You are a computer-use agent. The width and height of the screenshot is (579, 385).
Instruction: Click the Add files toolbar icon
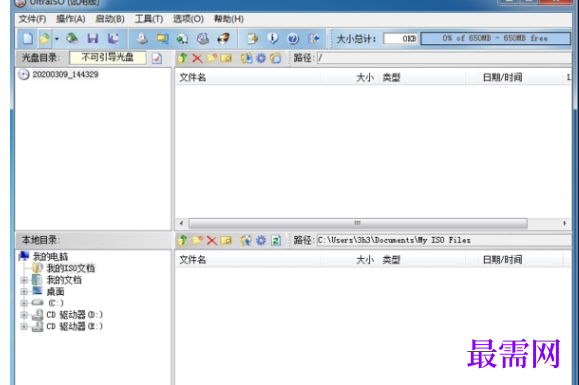253,38
